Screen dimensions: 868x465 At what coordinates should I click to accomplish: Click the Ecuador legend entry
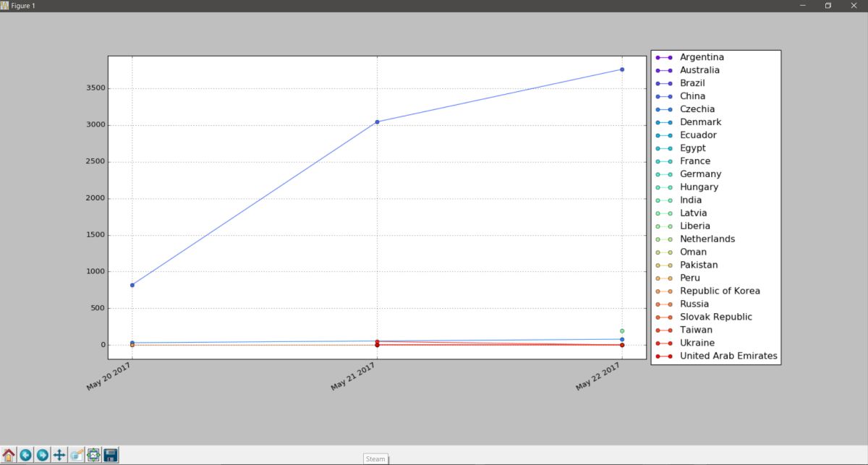(685, 135)
